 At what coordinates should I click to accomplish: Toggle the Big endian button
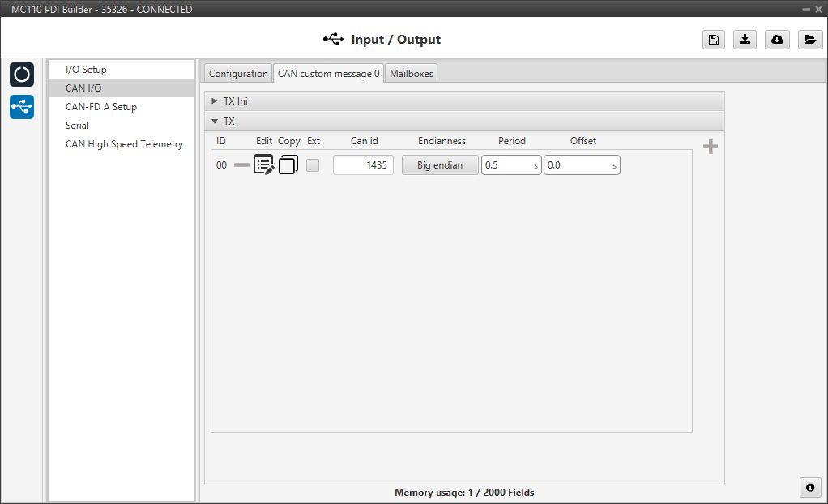tap(440, 165)
